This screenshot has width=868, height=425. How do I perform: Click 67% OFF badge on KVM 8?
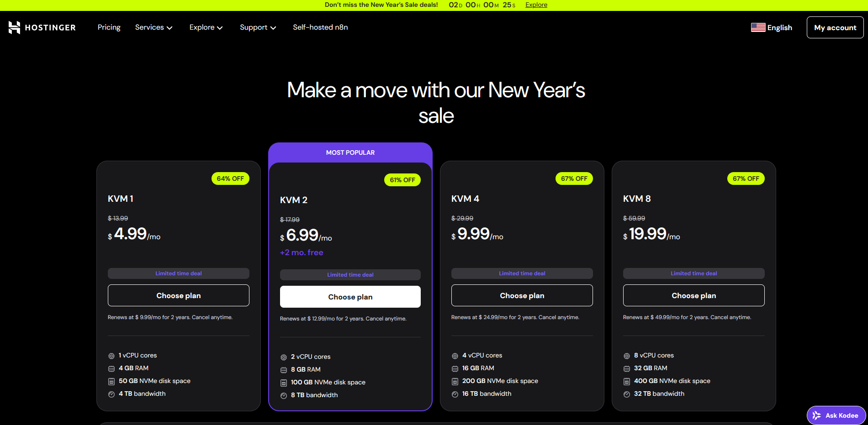pyautogui.click(x=746, y=178)
